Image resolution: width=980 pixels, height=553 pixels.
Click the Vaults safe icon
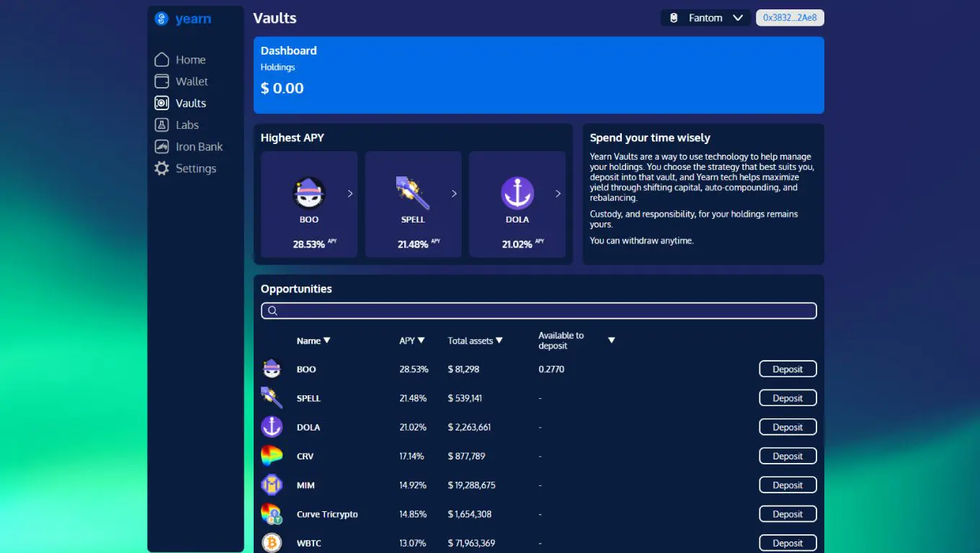[x=162, y=103]
